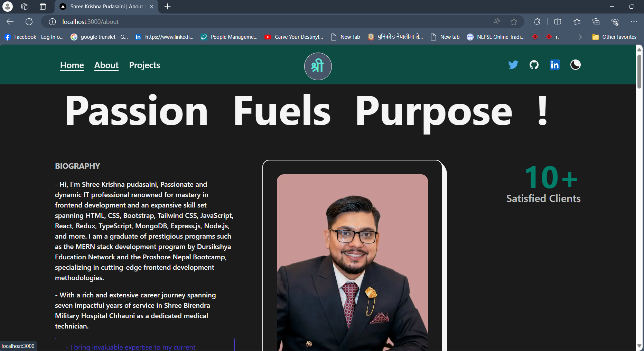644x351 pixels.
Task: Click the 10+ counter number
Action: click(552, 177)
